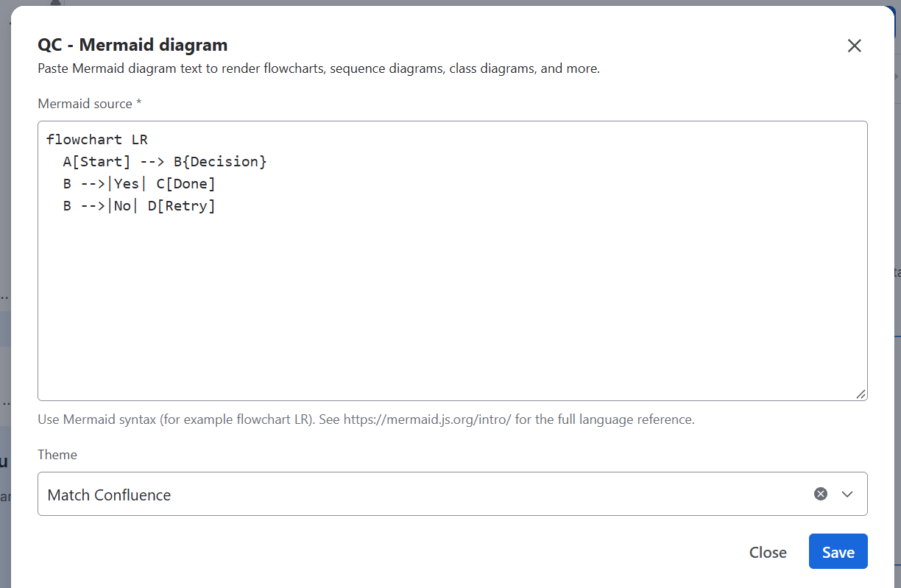Click the 'B -->|No| D[Retry]' line
Screen dimensions: 901x588
[139, 206]
